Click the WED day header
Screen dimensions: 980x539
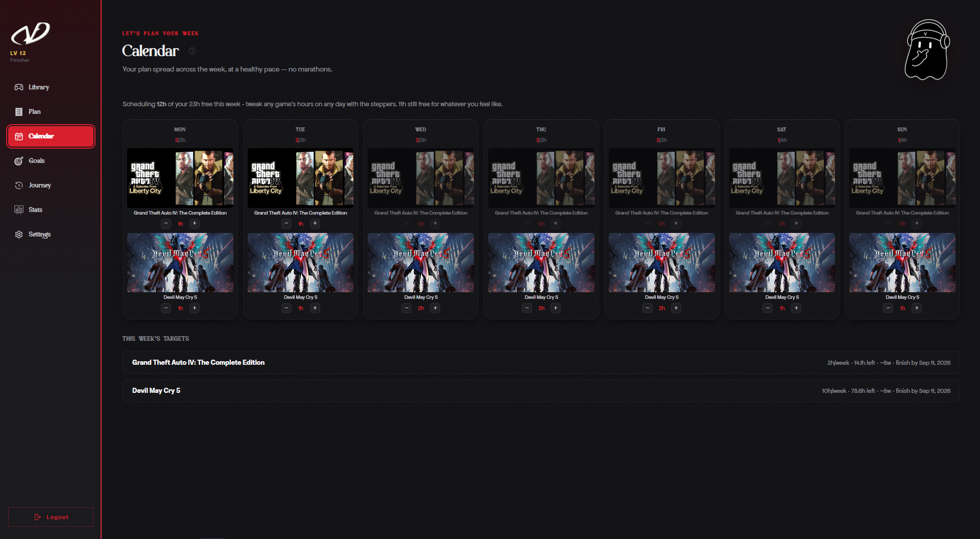pyautogui.click(x=421, y=130)
